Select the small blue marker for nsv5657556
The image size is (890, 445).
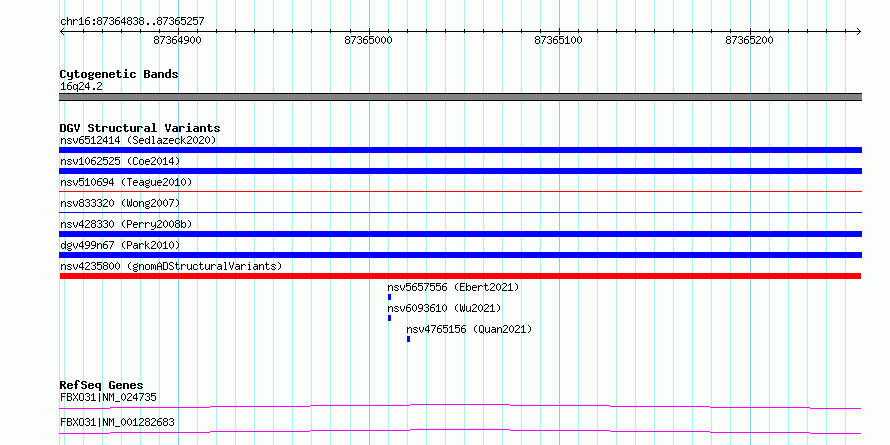tap(389, 297)
